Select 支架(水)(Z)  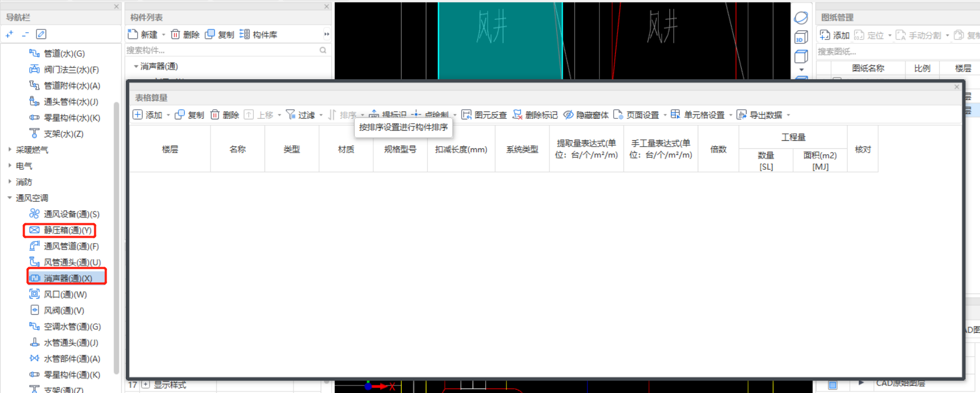pos(56,134)
